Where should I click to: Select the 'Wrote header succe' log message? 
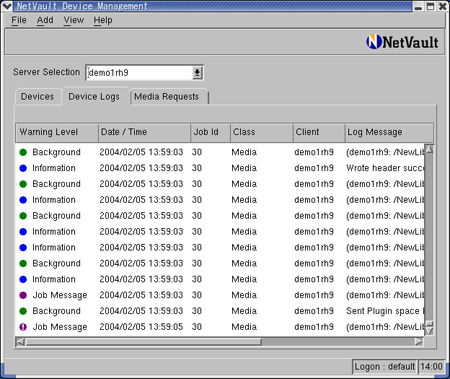click(385, 168)
